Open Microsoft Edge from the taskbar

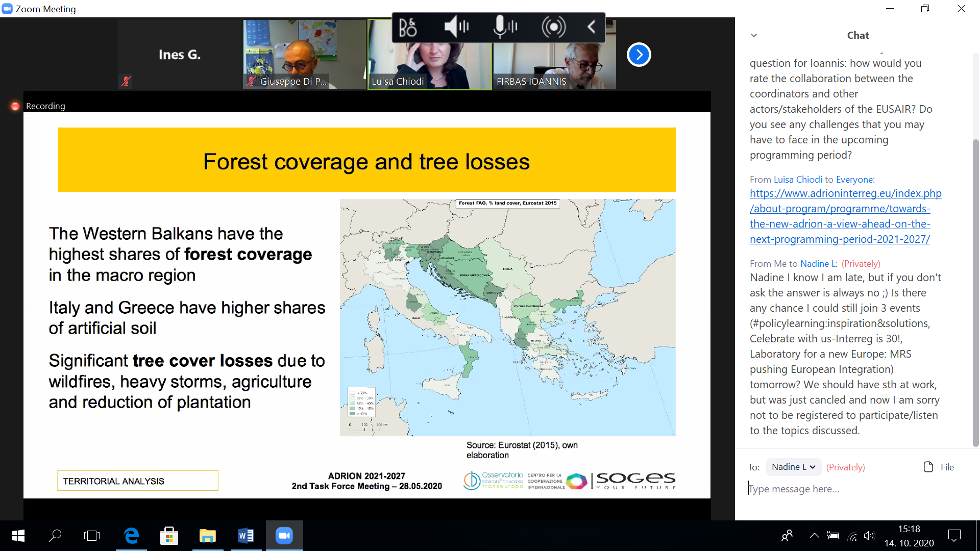131,536
